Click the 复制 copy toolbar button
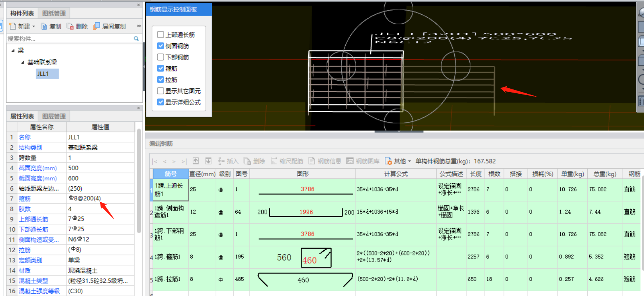The image size is (644, 296). tap(51, 26)
